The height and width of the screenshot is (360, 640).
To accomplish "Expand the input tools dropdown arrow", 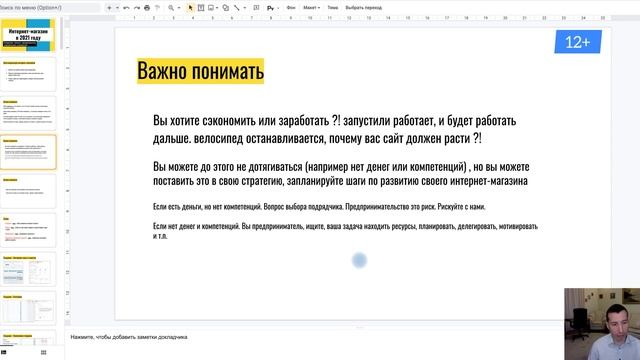I will click(x=278, y=8).
